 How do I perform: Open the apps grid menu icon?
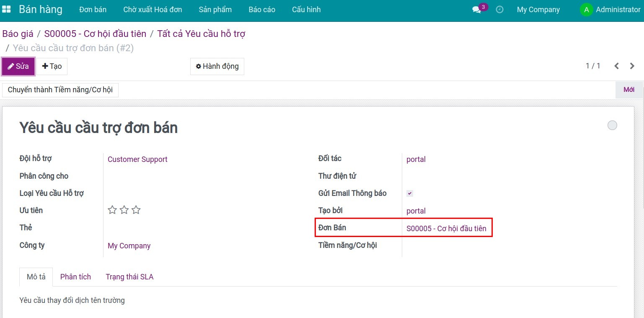point(7,9)
